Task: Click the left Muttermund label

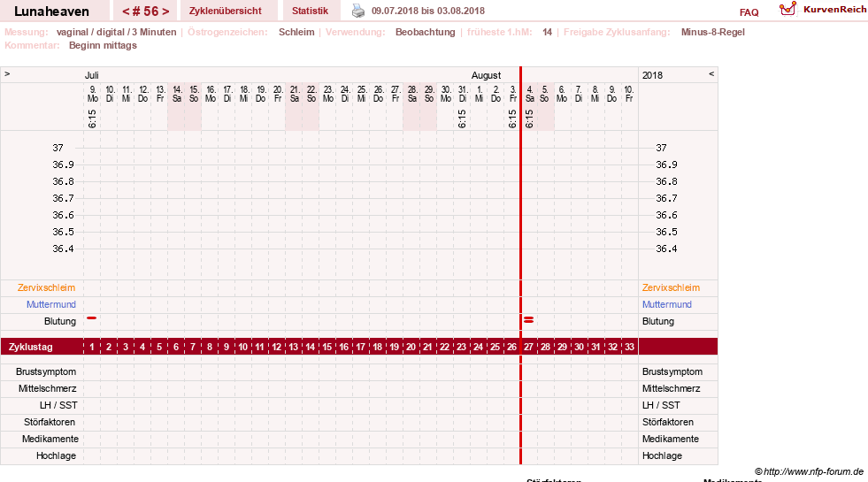Action: [x=51, y=304]
